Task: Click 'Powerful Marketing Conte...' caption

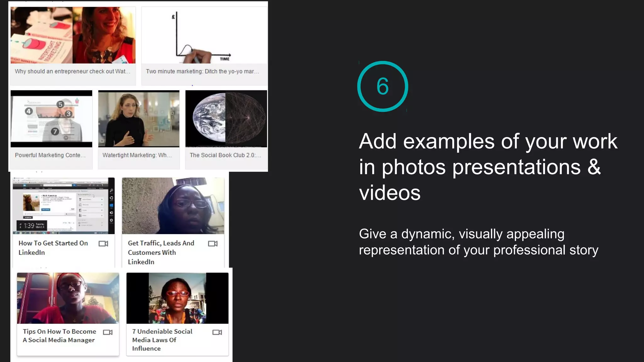Action: pyautogui.click(x=50, y=155)
